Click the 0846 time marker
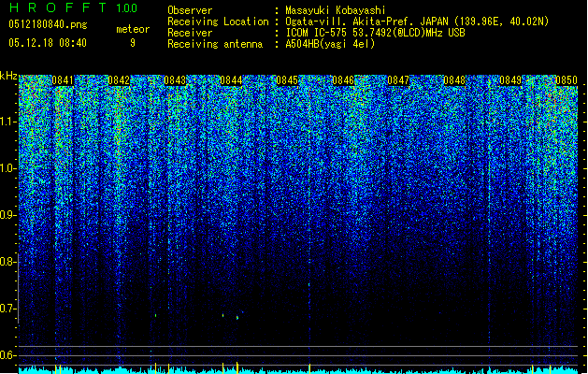588x374 pixels. coord(343,80)
